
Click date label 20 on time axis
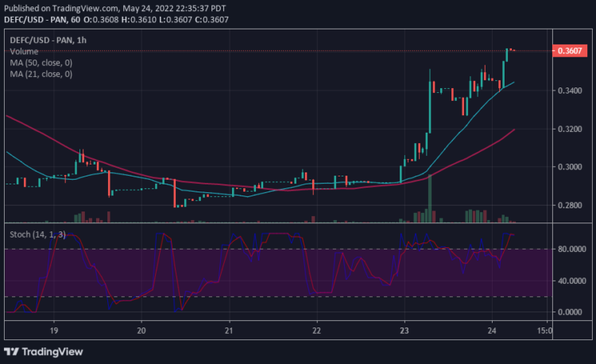(x=141, y=331)
